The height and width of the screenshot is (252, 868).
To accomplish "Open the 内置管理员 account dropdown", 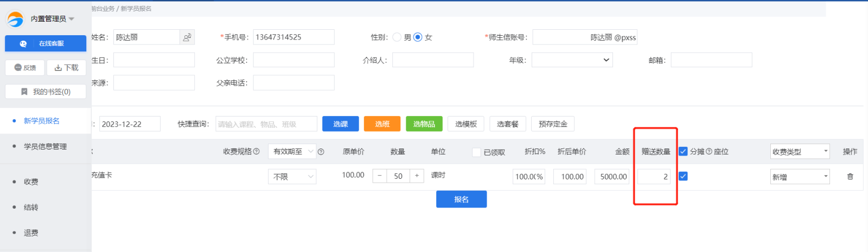I will pos(52,19).
